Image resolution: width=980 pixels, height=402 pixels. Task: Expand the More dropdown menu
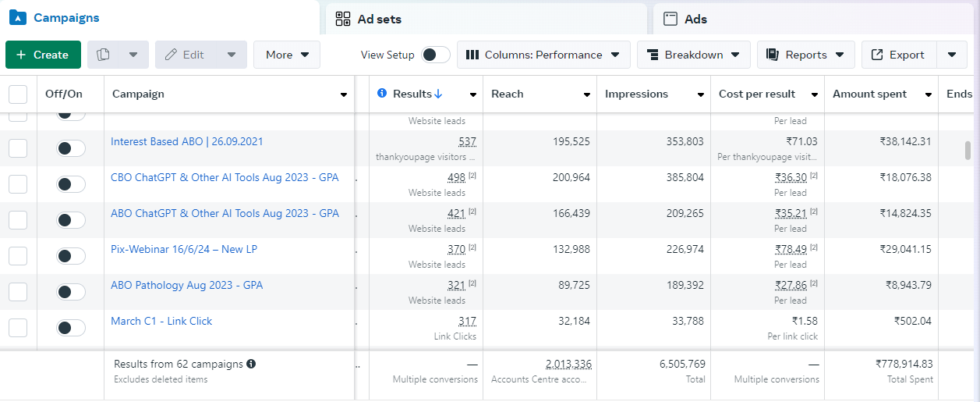click(x=287, y=55)
